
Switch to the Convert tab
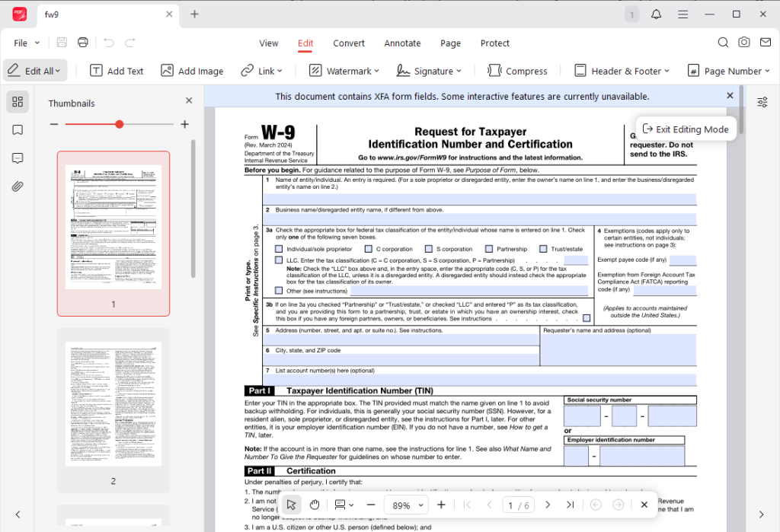[349, 43]
